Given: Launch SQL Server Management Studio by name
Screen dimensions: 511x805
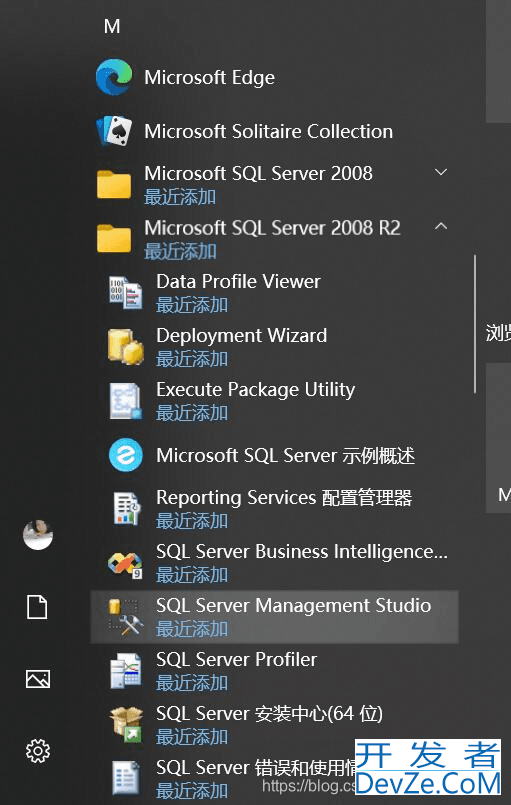Looking at the screenshot, I should [293, 605].
